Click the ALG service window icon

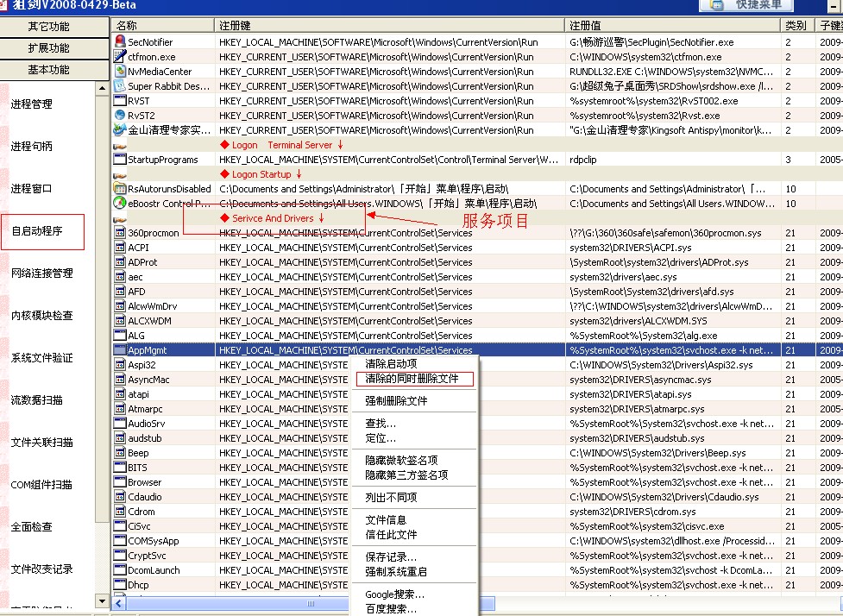tap(120, 335)
